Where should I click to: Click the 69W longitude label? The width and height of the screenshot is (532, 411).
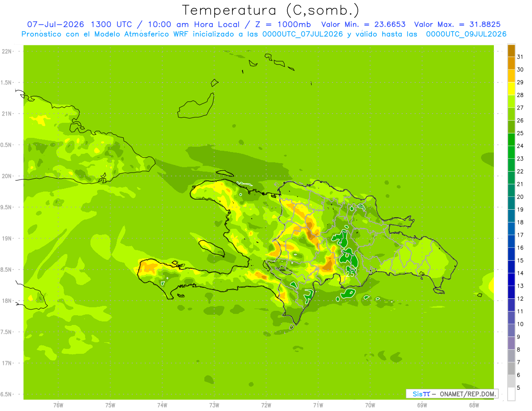click(422, 405)
